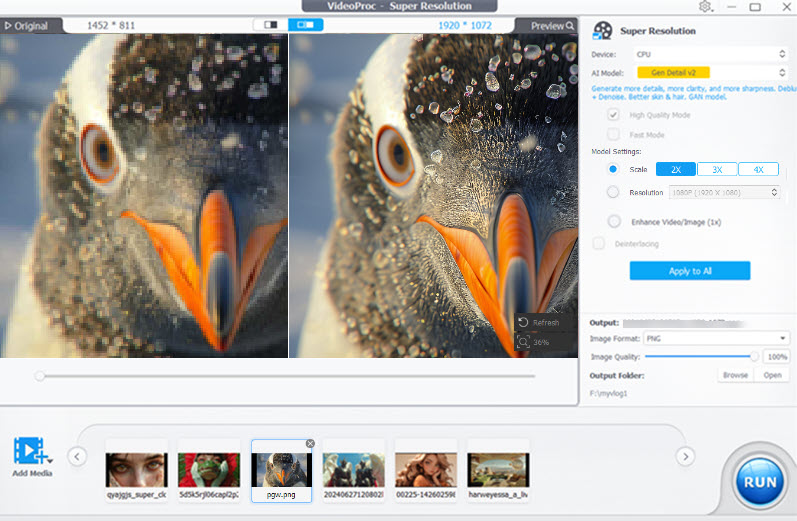797x521 pixels.
Task: Go to next media with right arrow
Action: 685,456
